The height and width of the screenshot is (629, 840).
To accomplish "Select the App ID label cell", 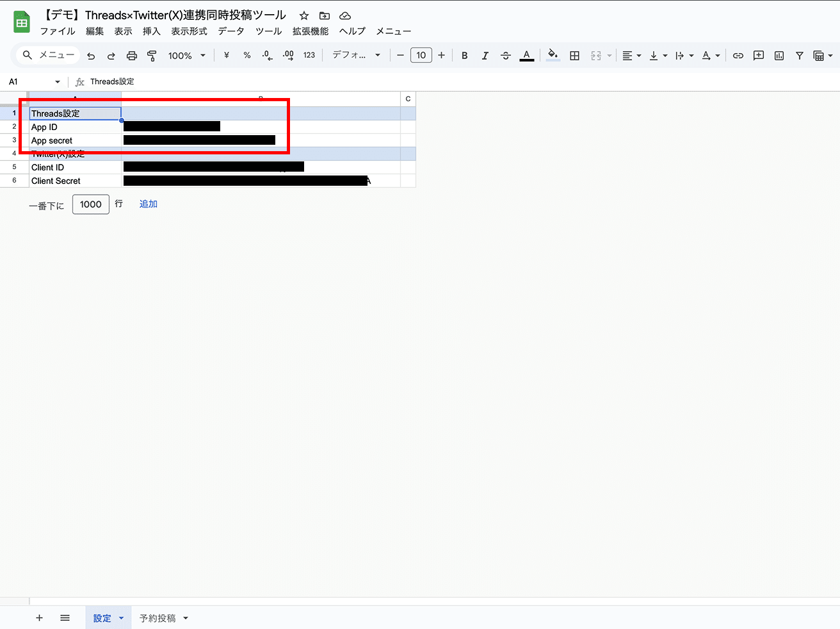I will pyautogui.click(x=76, y=127).
